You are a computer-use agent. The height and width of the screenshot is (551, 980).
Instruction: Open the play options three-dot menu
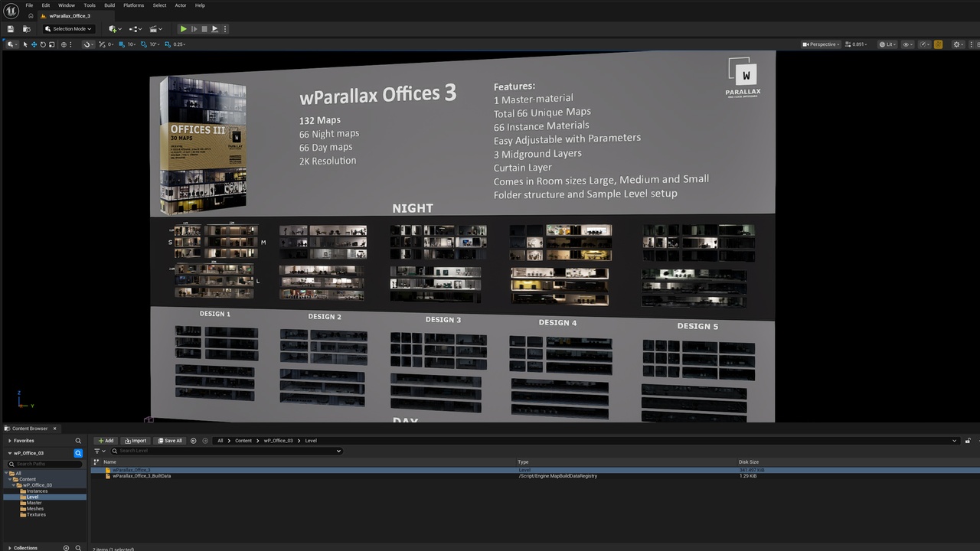coord(224,29)
